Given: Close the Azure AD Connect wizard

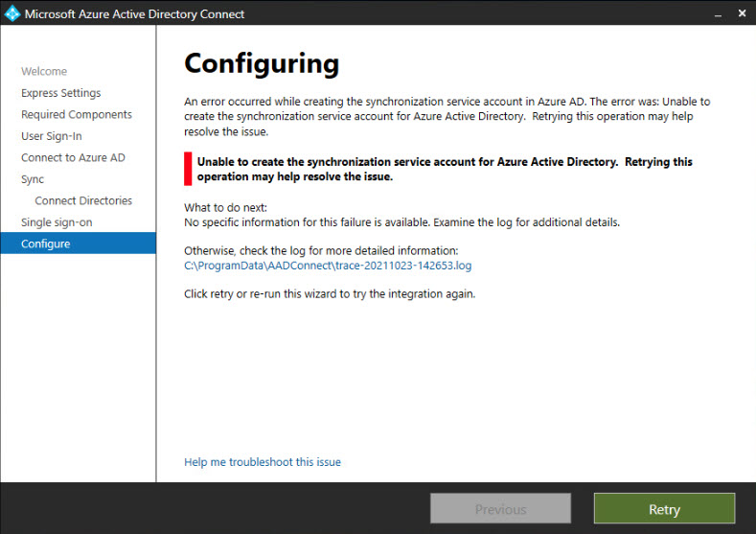Looking at the screenshot, I should (x=742, y=13).
